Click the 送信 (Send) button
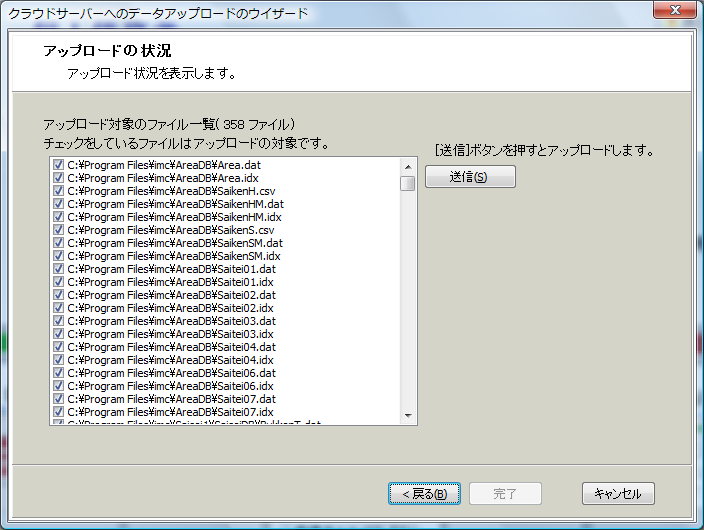Image resolution: width=704 pixels, height=530 pixels. coord(470,177)
